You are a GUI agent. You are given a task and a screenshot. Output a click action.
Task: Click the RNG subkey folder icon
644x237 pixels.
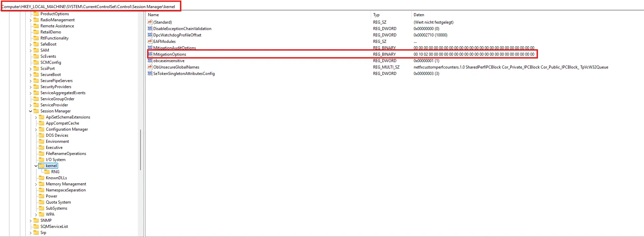(47, 172)
